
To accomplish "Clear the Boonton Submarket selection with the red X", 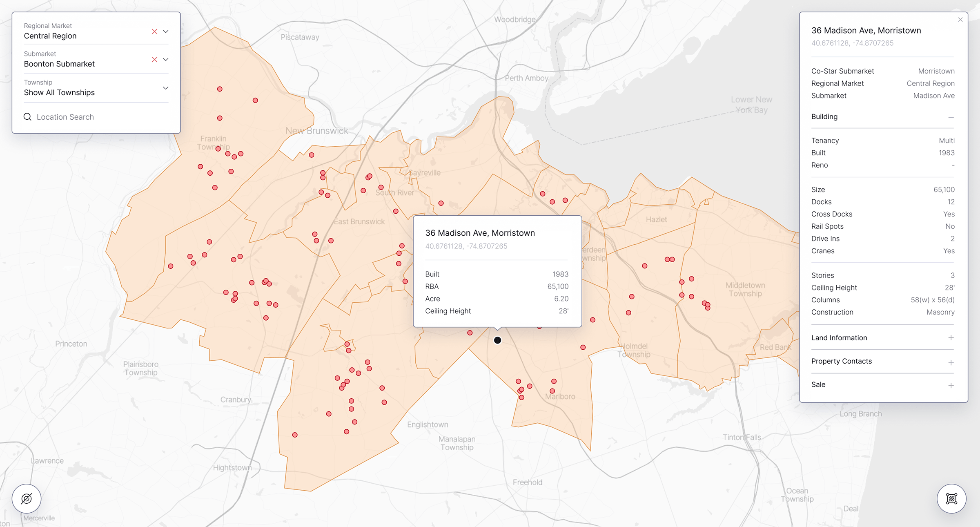I will coord(154,60).
